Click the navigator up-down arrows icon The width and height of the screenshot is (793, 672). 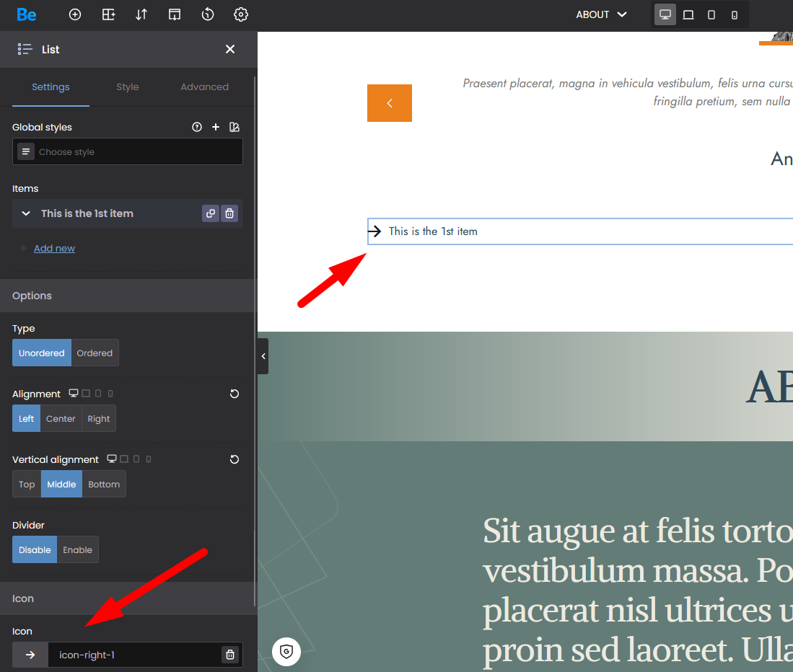coord(141,14)
